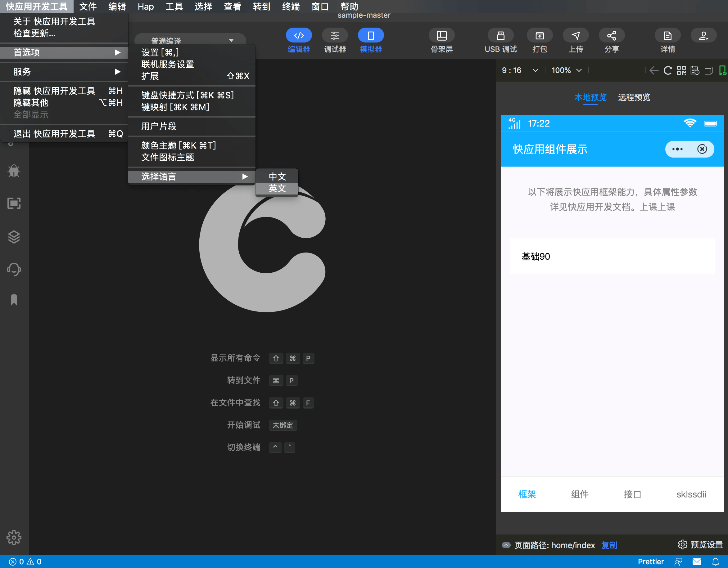This screenshot has height=568, width=728.
Task: Select 中文 from the language submenu
Action: click(277, 176)
